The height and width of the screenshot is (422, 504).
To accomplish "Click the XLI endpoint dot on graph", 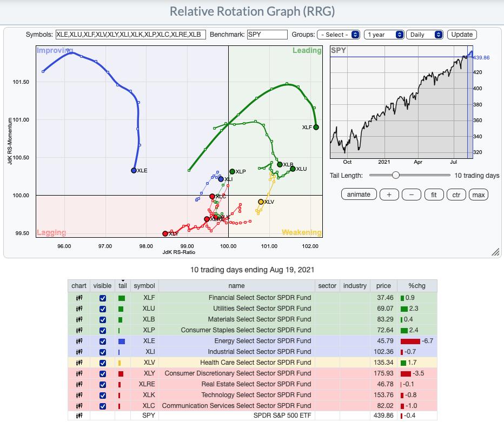I will (x=221, y=179).
